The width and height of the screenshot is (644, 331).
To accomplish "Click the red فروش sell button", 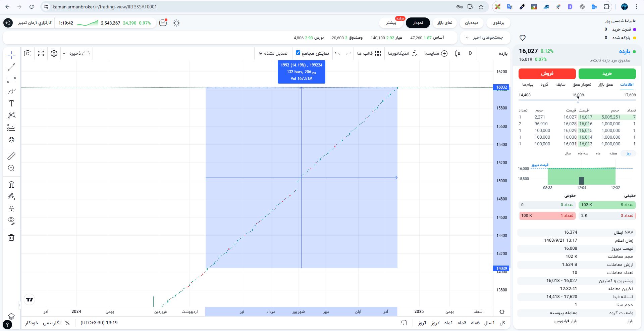I will pyautogui.click(x=547, y=74).
